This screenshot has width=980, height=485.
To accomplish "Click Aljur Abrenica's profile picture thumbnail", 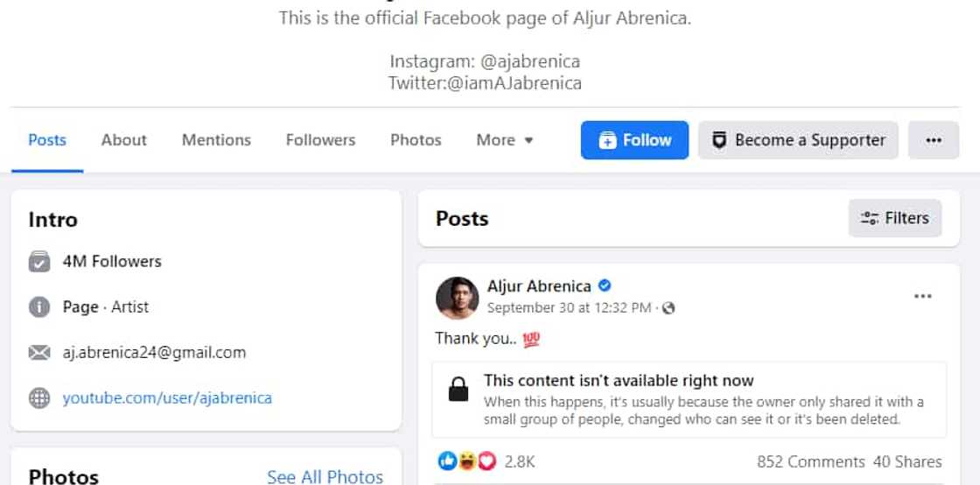I will tap(457, 299).
